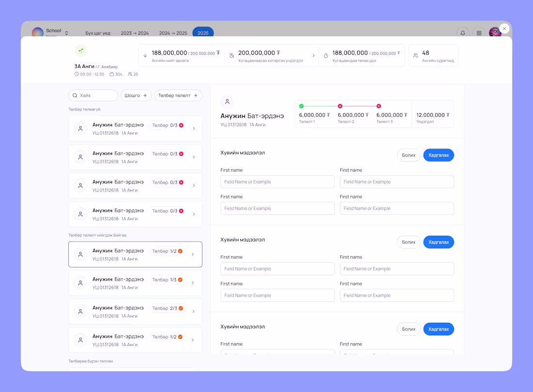Click the red cross marker for Төлөлт 2
This screenshot has width=533, height=392.
pos(340,106)
